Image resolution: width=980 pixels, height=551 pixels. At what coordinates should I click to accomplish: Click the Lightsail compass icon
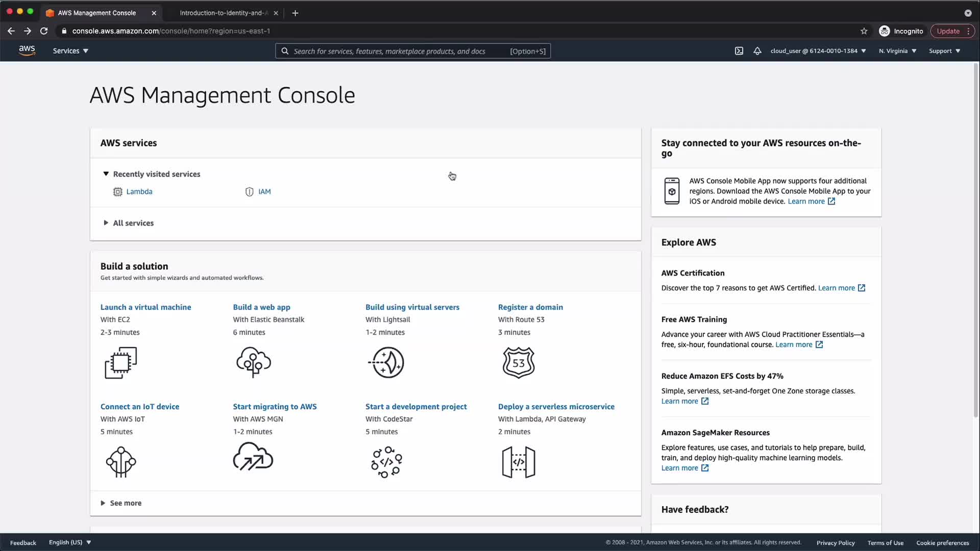click(386, 363)
